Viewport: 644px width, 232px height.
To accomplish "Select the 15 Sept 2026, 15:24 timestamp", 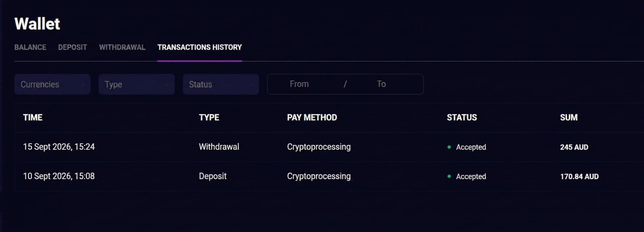I will click(x=59, y=147).
